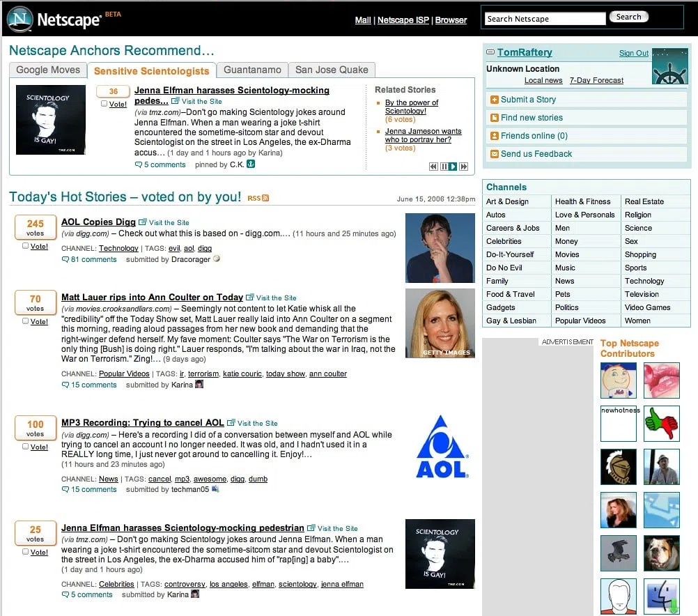Open the knight helmet contributor avatar

coord(619,467)
